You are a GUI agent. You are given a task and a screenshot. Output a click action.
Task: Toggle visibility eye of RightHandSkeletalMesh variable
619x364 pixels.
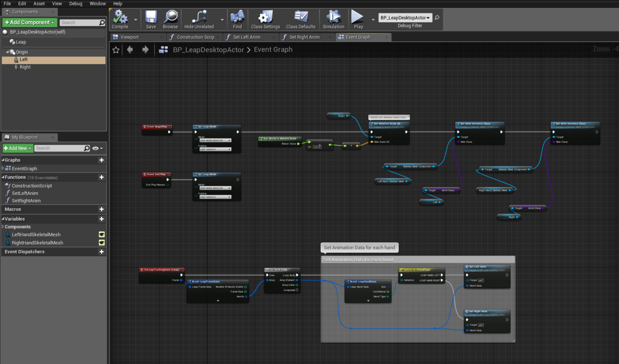[x=102, y=242]
